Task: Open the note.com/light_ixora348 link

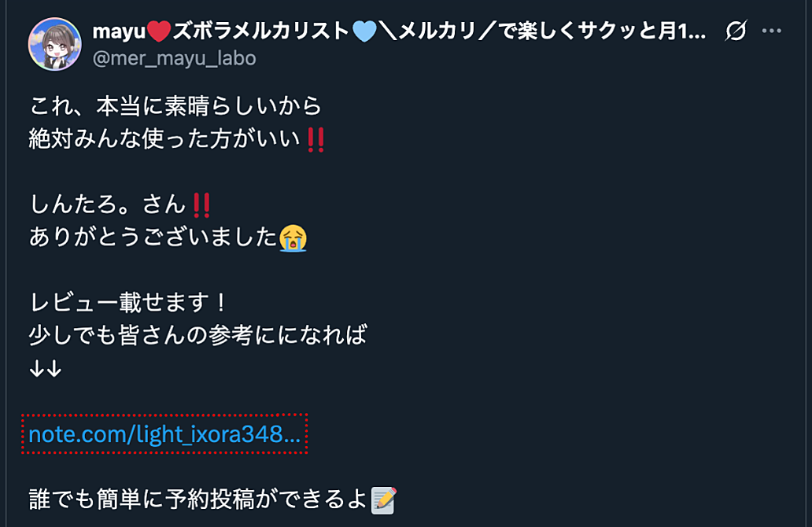Action: pos(164,434)
